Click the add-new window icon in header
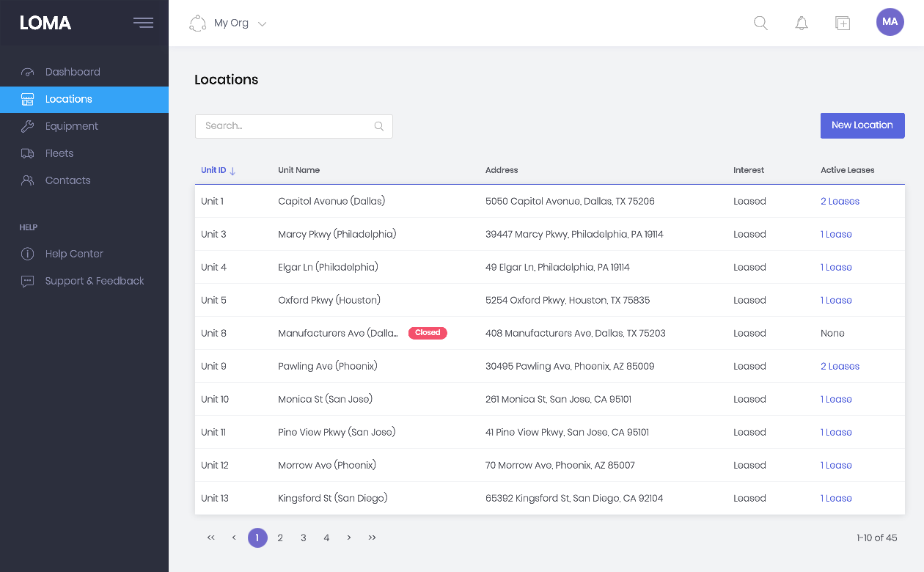Screen dimensions: 924x572 (843, 23)
